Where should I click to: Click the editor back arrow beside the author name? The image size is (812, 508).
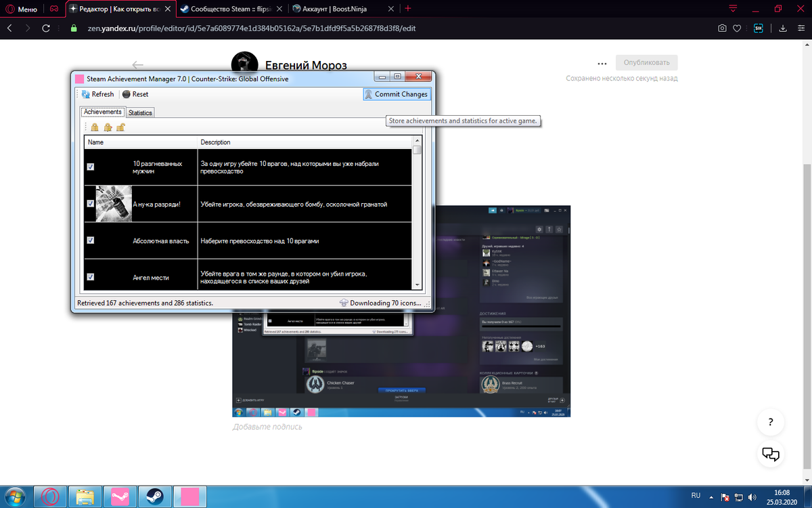pyautogui.click(x=138, y=65)
